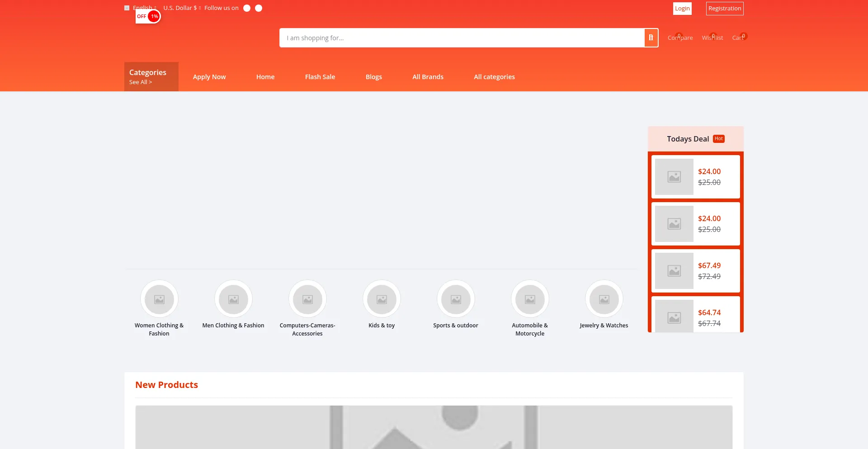
Task: Switch to the Flash Sale menu
Action: click(320, 76)
